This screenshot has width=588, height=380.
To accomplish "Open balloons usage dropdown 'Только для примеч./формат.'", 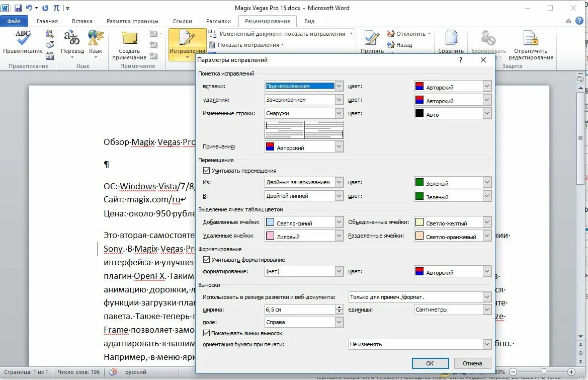I will pos(419,297).
